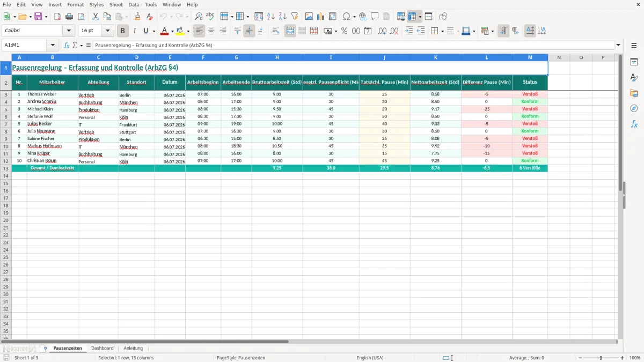Switch to the Anleitung sheet tab

(x=133, y=348)
